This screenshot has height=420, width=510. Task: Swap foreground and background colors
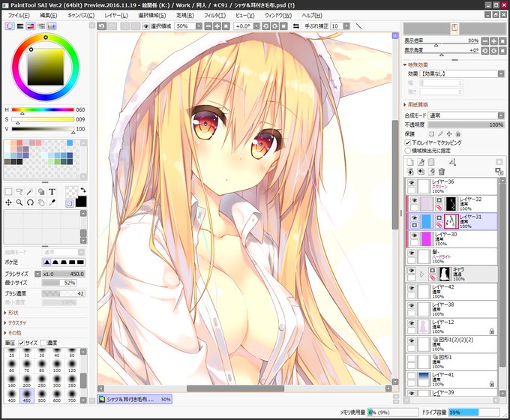pos(83,190)
